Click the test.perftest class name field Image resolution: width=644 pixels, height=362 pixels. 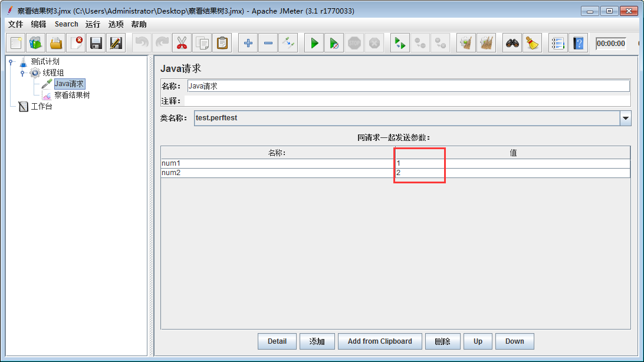tap(407, 118)
